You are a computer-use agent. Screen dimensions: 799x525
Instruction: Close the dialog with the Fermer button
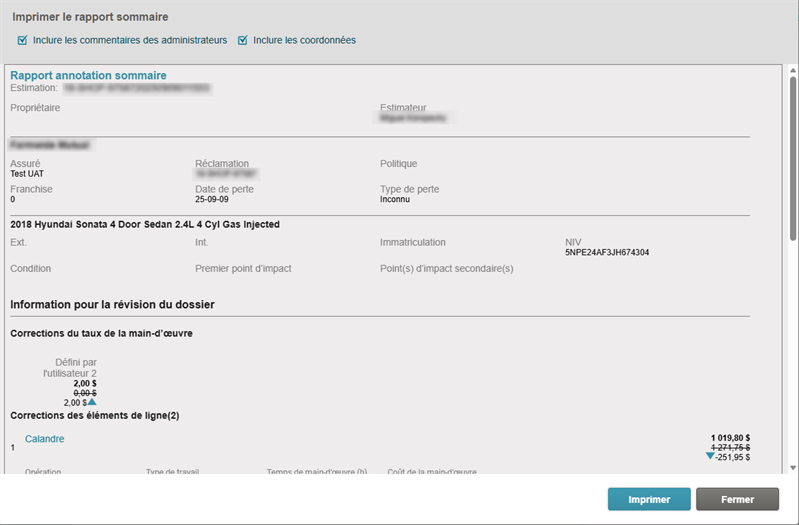coord(737,499)
